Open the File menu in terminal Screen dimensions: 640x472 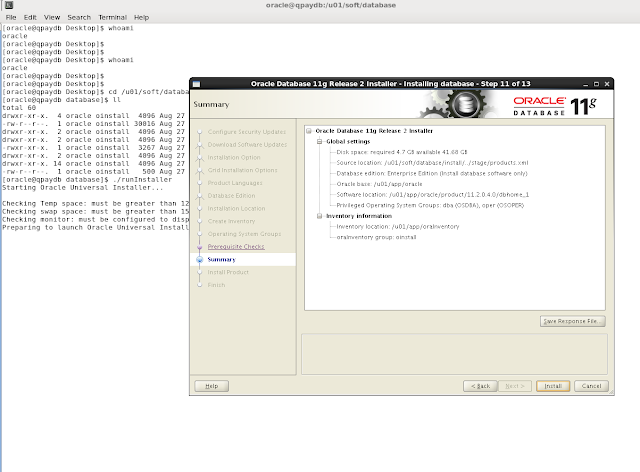pos(11,18)
